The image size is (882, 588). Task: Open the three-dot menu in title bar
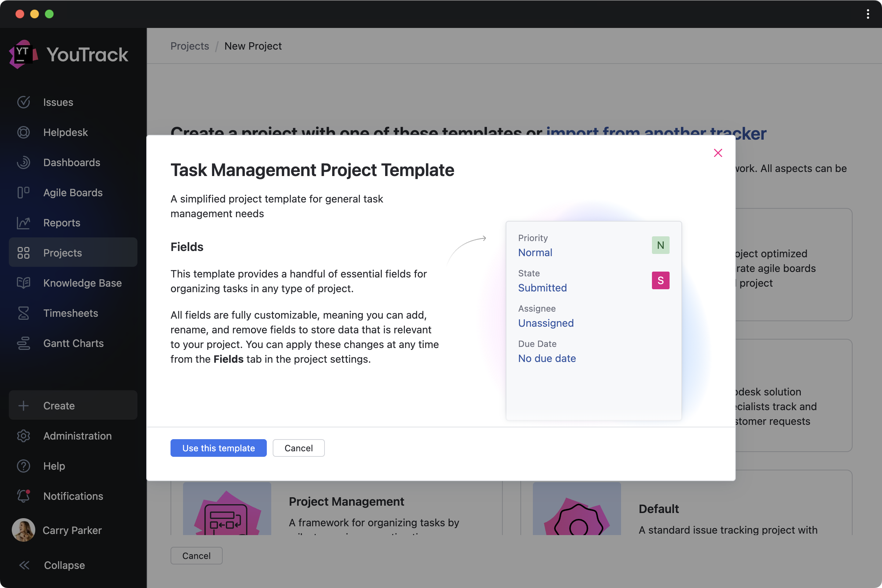(x=868, y=14)
